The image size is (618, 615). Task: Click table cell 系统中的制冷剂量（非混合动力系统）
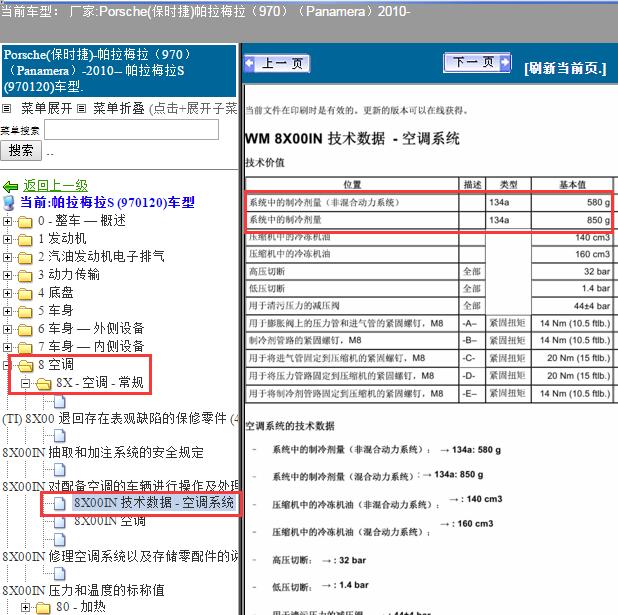pos(352,203)
